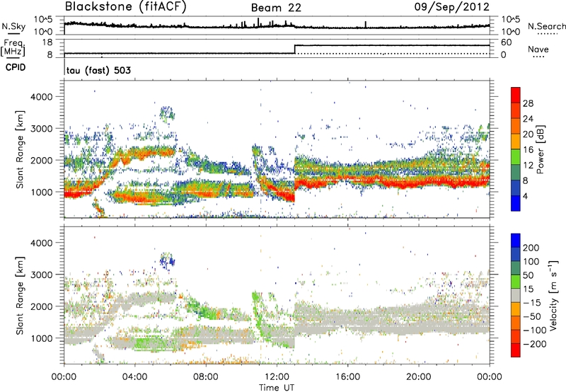Click the red bottom segment of Velocity colorbar

point(516,350)
